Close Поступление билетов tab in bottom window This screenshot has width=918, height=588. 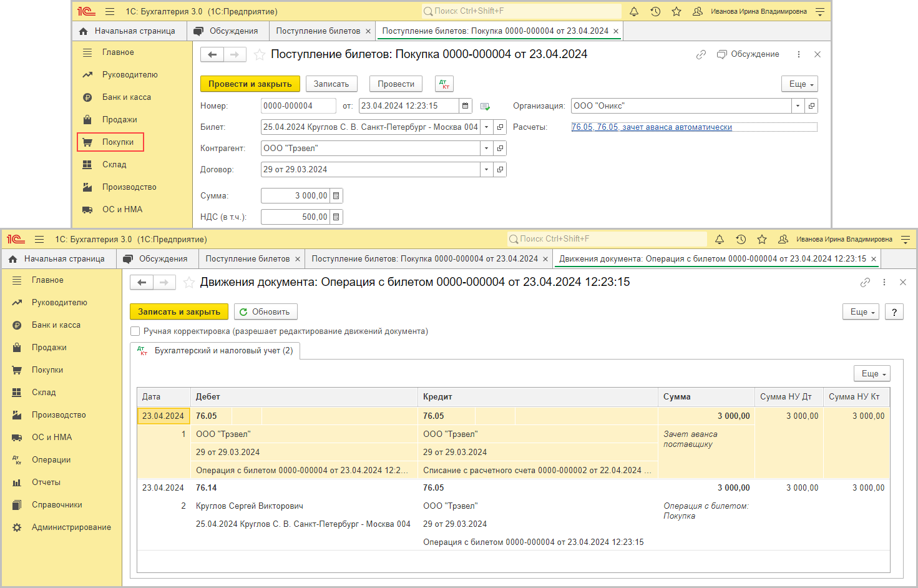pyautogui.click(x=298, y=259)
